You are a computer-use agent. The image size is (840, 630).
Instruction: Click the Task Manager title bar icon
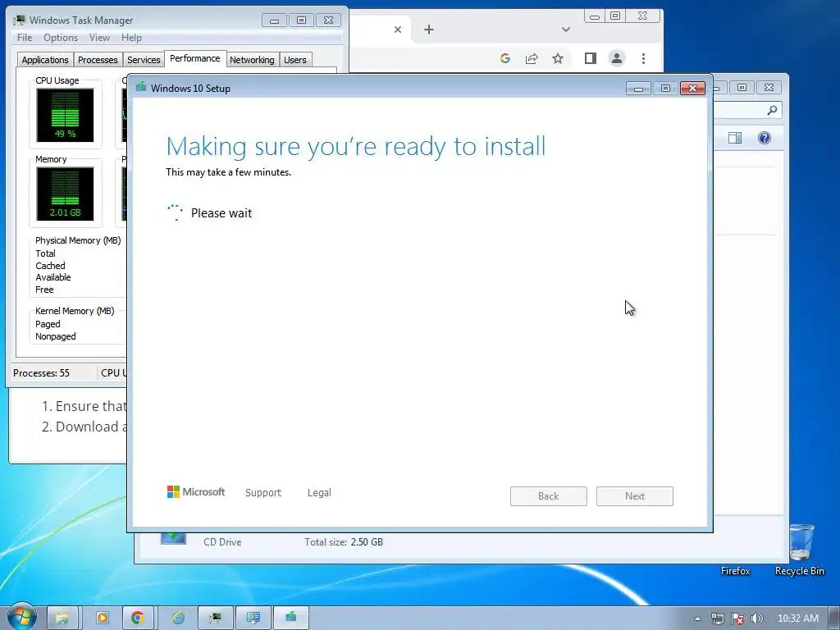20,20
